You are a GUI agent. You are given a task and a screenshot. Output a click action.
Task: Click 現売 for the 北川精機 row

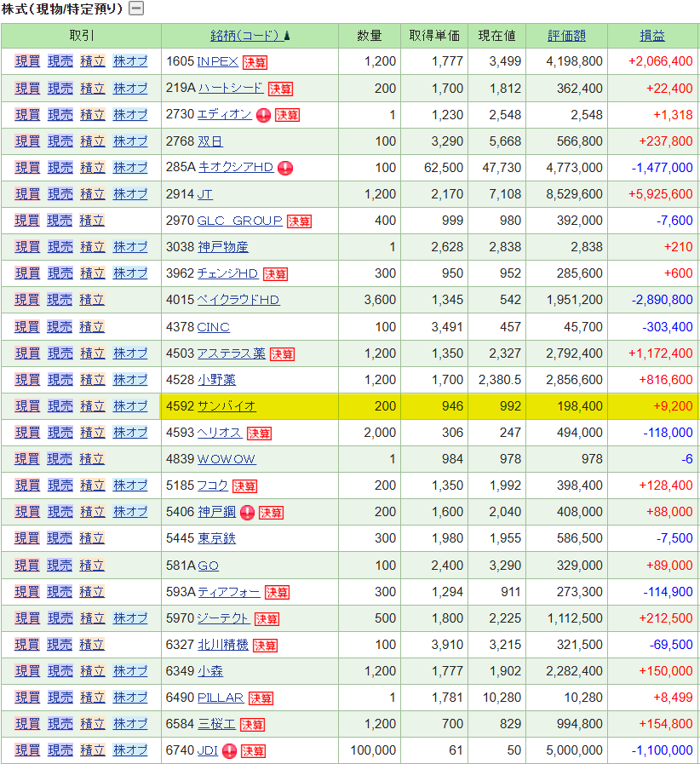pos(60,645)
